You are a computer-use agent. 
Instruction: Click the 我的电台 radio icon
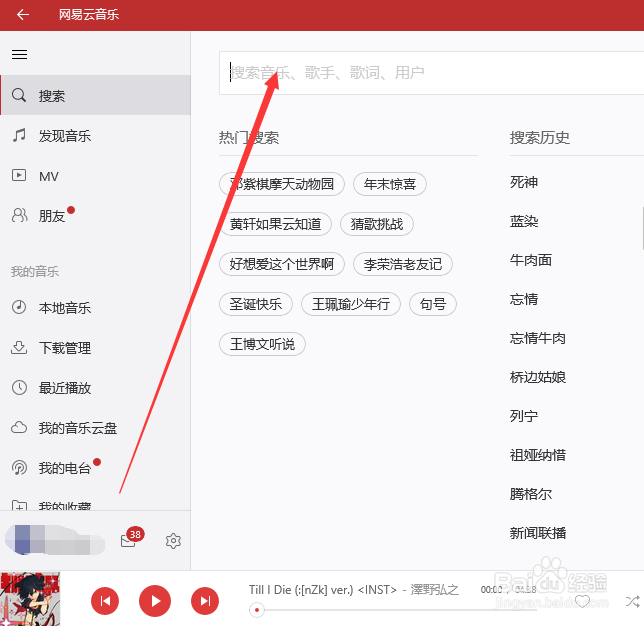point(19,467)
